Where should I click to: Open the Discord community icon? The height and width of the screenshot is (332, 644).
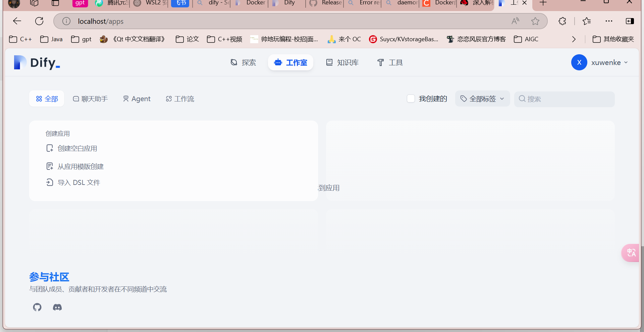[x=57, y=307]
